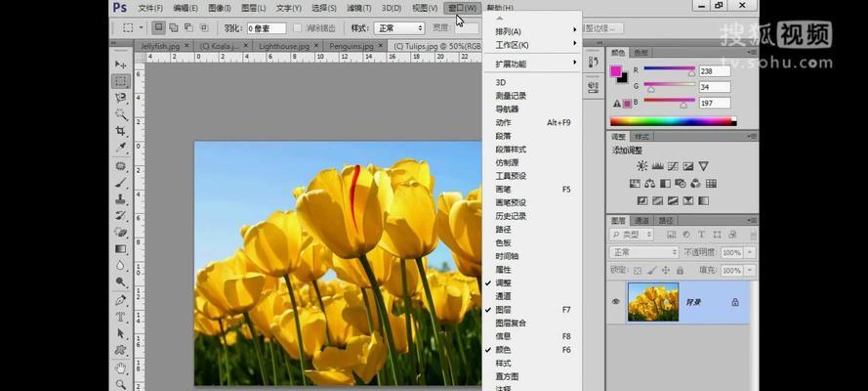868x391 pixels.
Task: Open the marquee tool preset picker arrow
Action: pos(141,27)
